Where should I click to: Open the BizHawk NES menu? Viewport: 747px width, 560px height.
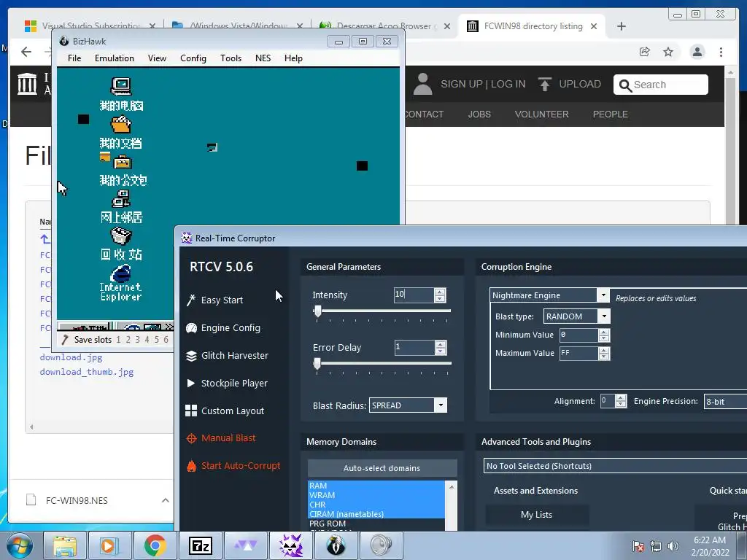[x=263, y=58]
